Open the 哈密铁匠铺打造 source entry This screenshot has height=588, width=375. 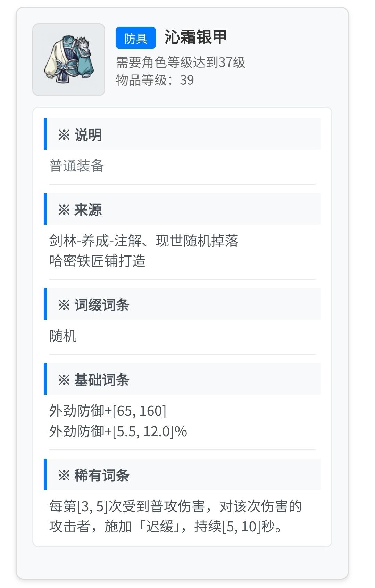[x=98, y=261]
